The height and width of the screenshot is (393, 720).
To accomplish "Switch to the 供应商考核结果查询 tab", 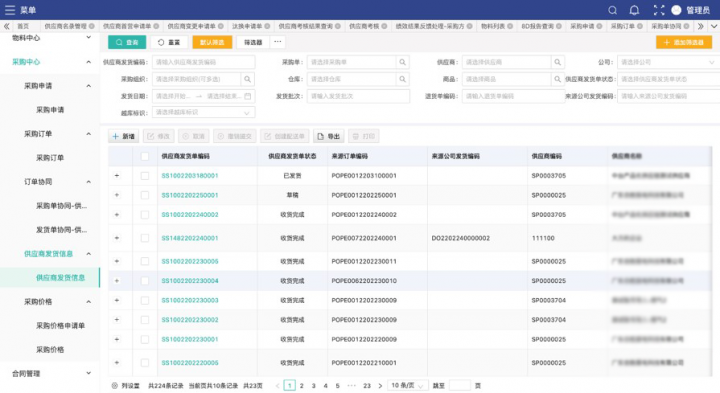I will pos(305,26).
